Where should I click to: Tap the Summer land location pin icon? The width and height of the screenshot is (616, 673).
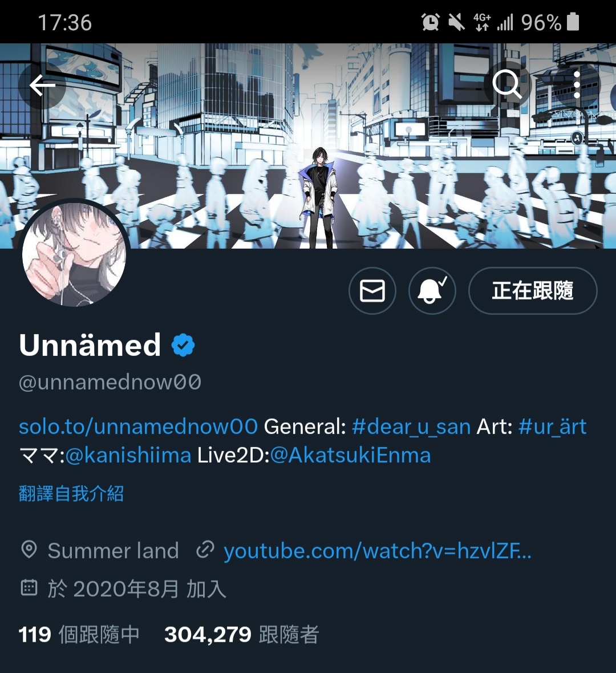[x=29, y=550]
